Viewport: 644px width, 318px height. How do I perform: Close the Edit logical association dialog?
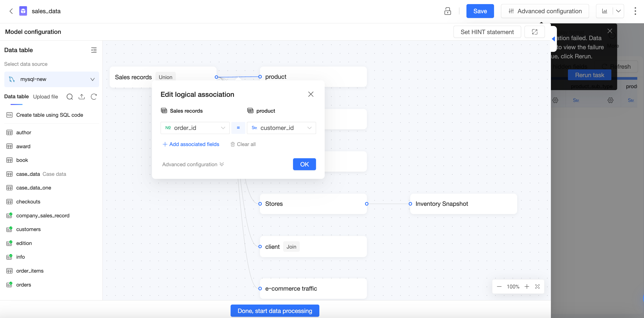pyautogui.click(x=311, y=94)
